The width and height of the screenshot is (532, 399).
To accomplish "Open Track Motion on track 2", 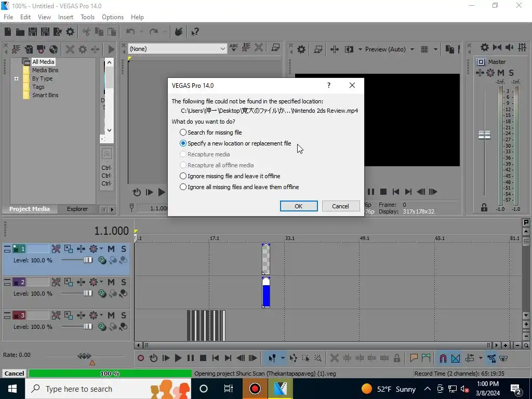I will (x=69, y=282).
